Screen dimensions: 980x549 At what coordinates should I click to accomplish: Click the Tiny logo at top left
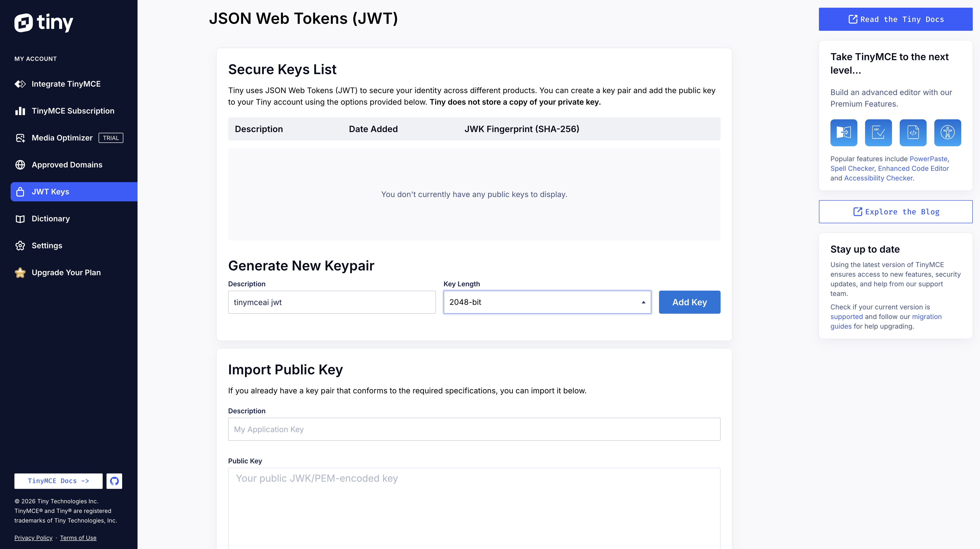(x=44, y=22)
